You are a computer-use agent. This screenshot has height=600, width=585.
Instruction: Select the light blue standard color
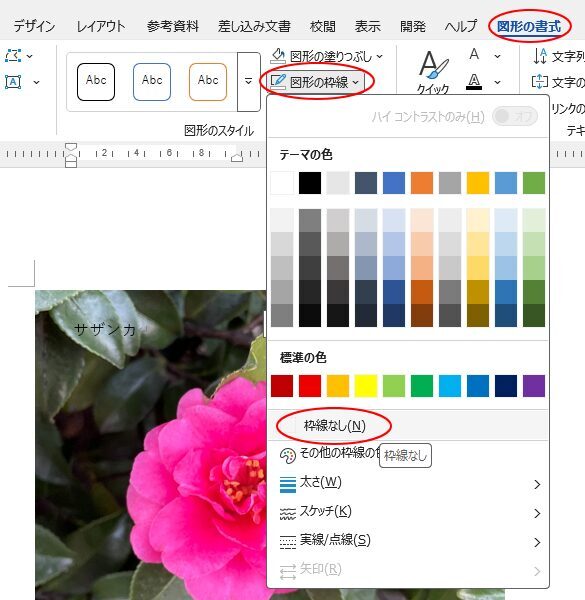coord(450,386)
